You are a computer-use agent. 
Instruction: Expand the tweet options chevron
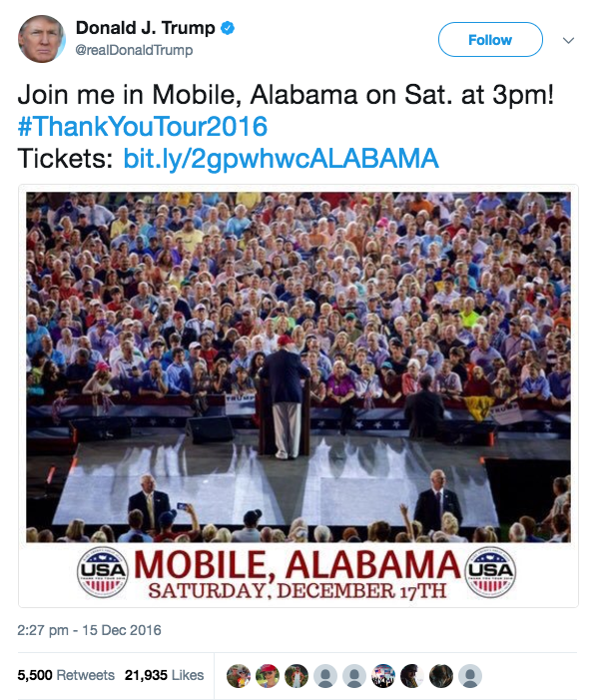pyautogui.click(x=569, y=41)
